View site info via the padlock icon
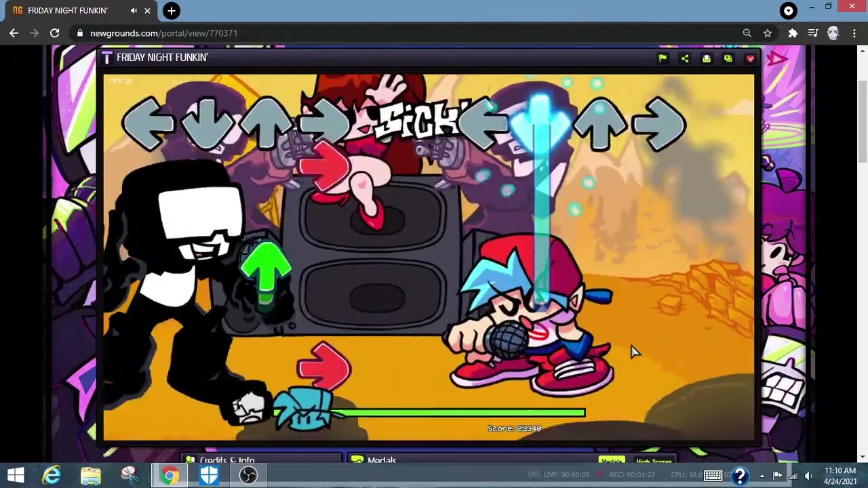The width and height of the screenshot is (868, 488). pyautogui.click(x=80, y=33)
